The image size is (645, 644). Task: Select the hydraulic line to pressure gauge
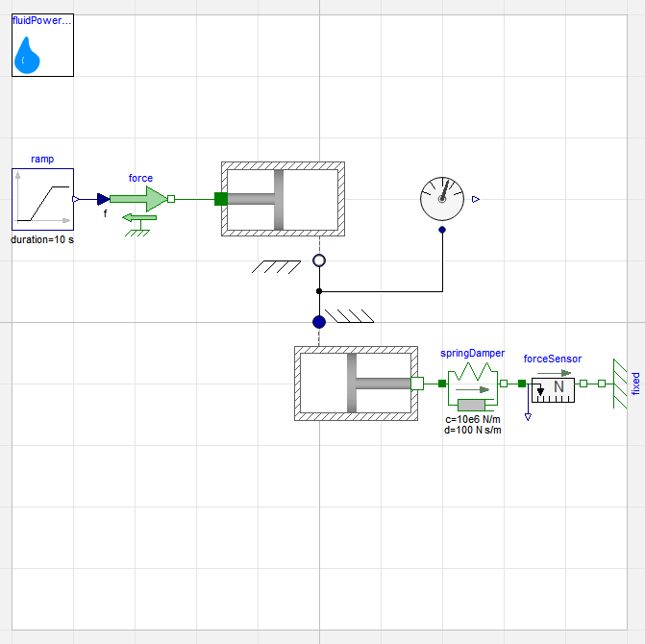(x=381, y=291)
